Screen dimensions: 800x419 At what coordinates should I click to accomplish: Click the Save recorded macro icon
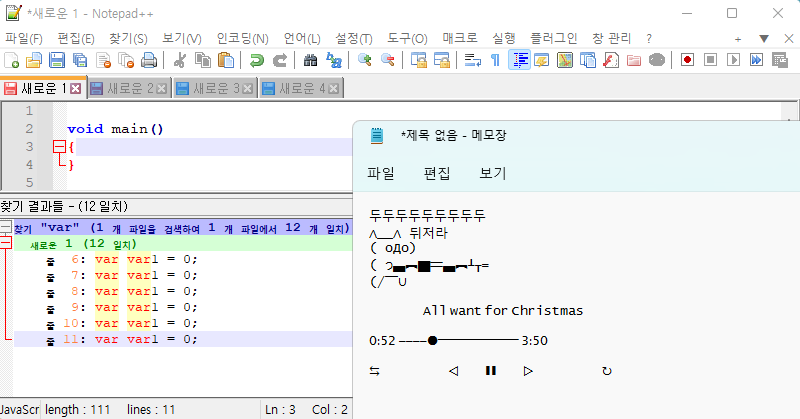(x=780, y=60)
